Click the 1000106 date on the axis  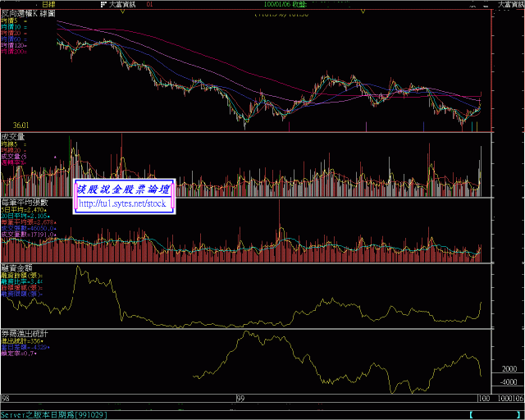tap(510, 399)
